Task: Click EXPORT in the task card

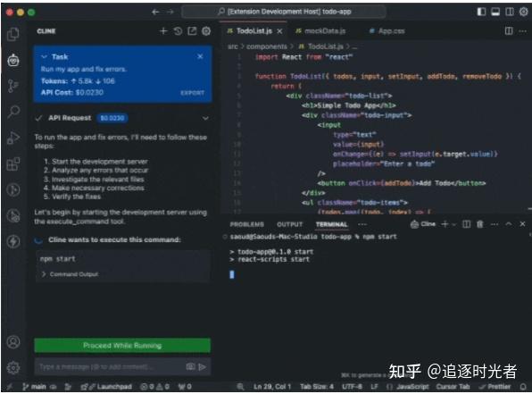Action: click(x=193, y=93)
